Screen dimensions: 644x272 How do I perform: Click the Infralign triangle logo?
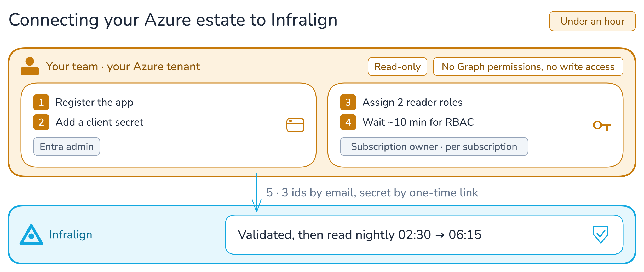(x=31, y=235)
